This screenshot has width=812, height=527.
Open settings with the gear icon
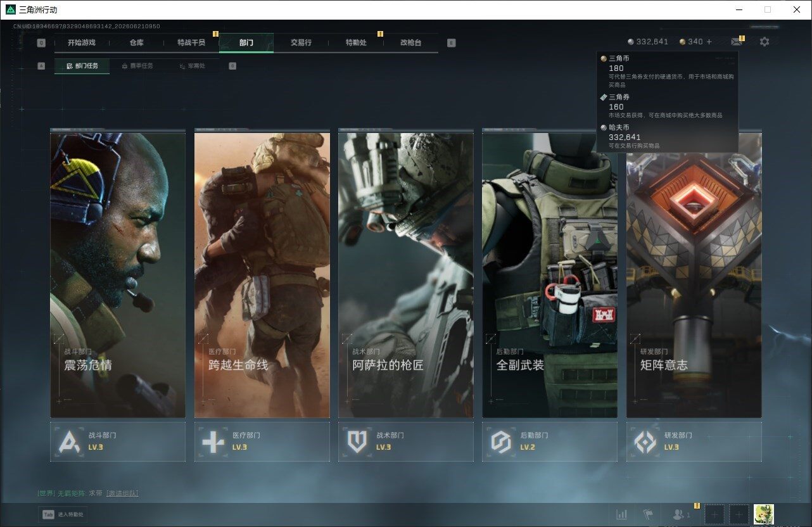[x=764, y=42]
